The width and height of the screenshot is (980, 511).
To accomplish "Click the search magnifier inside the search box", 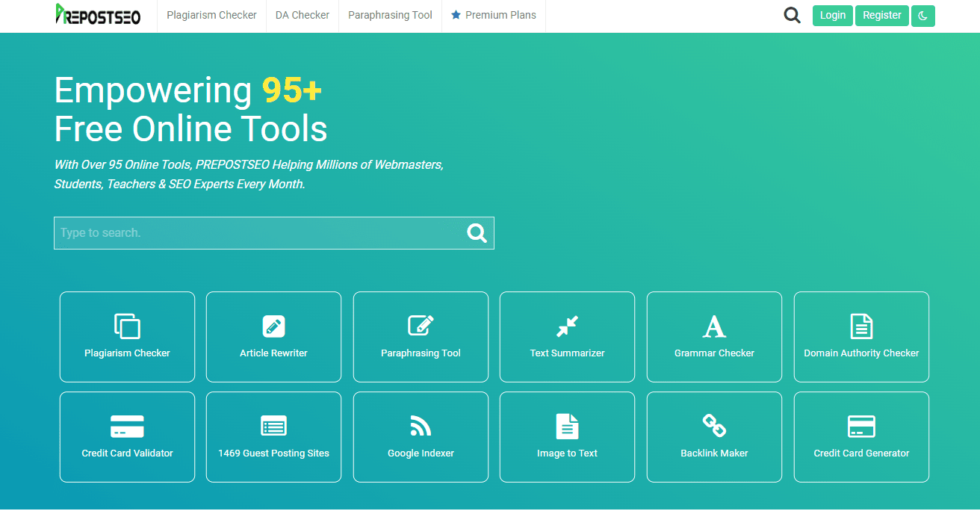I will [x=477, y=233].
